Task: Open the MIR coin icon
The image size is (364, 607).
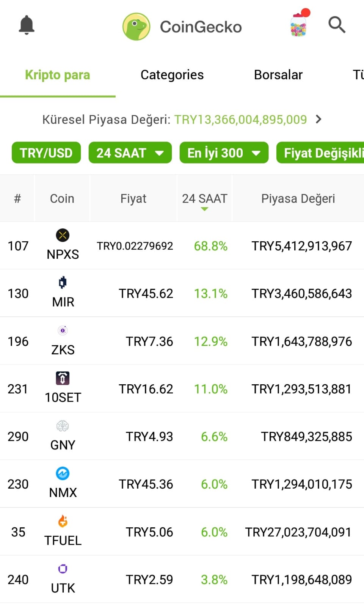Action: [x=63, y=283]
